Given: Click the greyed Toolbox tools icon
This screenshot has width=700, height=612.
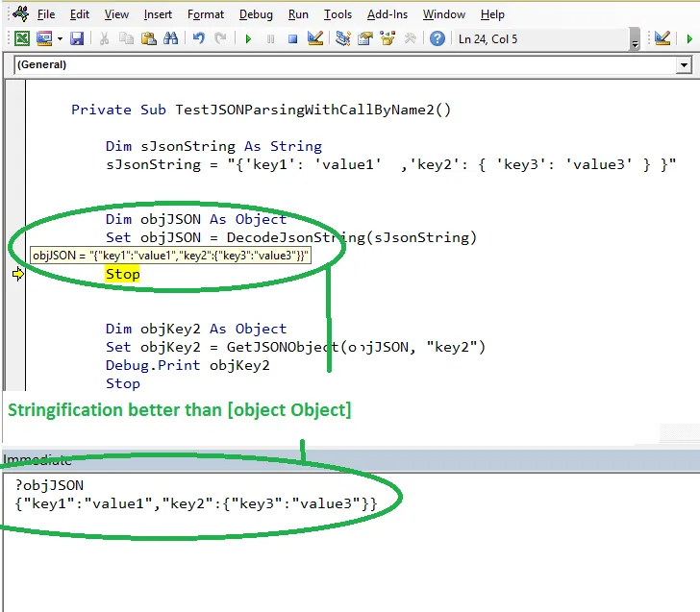Looking at the screenshot, I should (410, 38).
